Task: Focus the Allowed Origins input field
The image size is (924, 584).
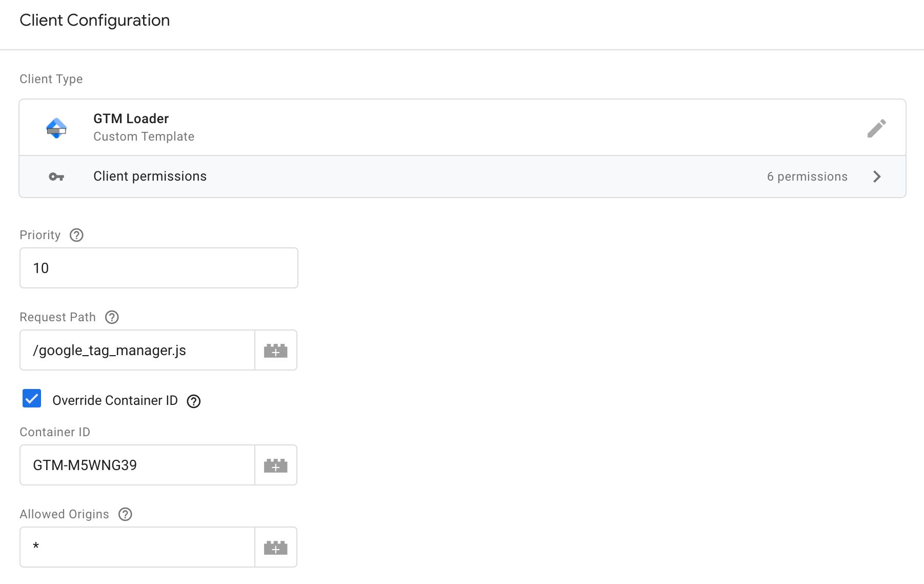Action: 137,547
